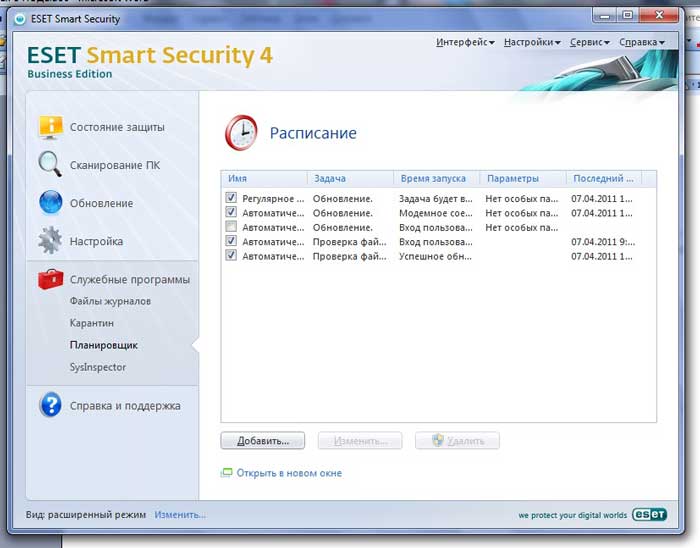
Task: Open the Сервис dropdown menu
Action: [589, 42]
